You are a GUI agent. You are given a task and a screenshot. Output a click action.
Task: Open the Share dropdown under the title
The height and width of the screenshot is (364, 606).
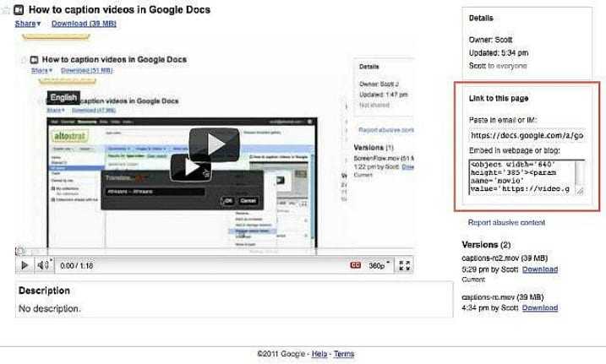click(27, 24)
